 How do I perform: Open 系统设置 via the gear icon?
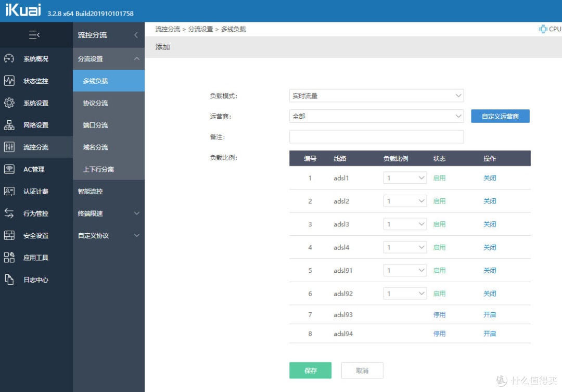9,103
